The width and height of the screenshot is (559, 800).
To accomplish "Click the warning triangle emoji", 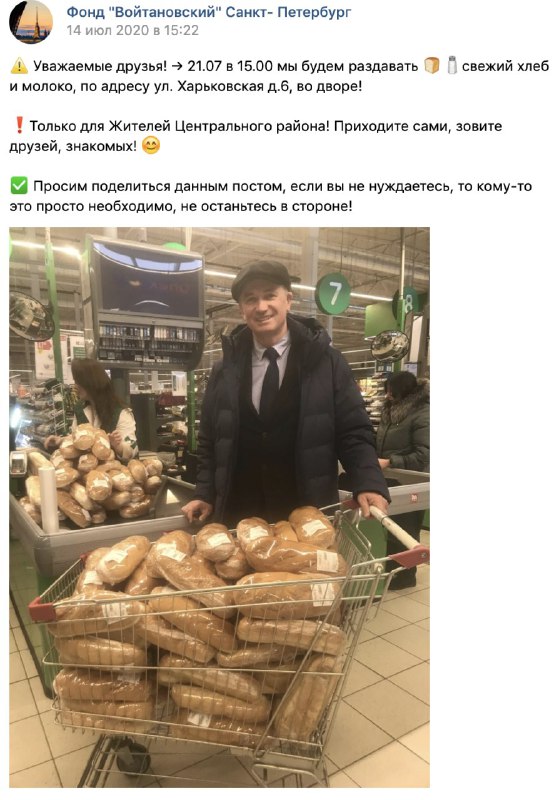I will pyautogui.click(x=19, y=66).
